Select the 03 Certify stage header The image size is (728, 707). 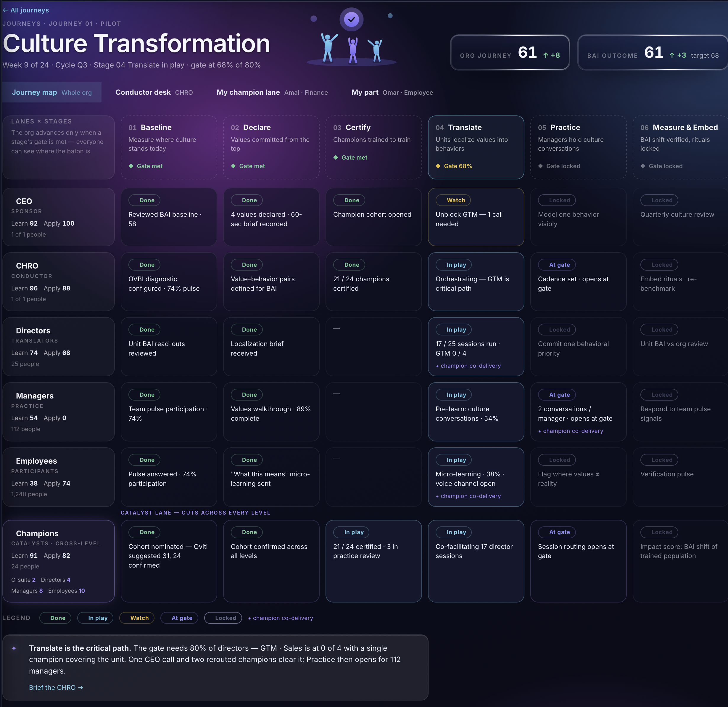pyautogui.click(x=374, y=147)
